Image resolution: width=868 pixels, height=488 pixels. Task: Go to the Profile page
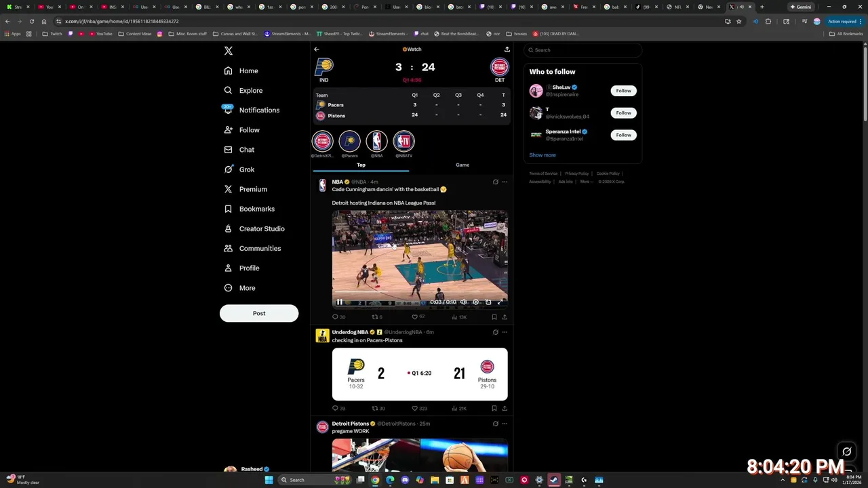pos(241,268)
